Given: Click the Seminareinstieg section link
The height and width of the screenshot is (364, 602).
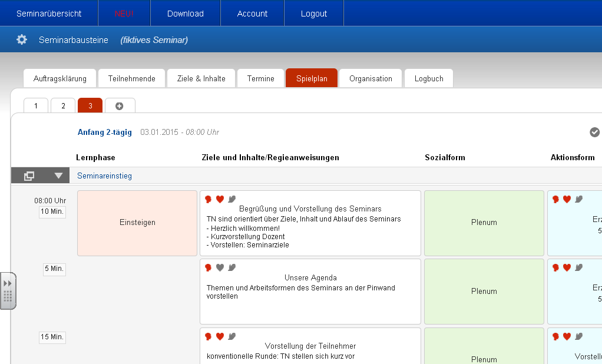Looking at the screenshot, I should tap(104, 176).
